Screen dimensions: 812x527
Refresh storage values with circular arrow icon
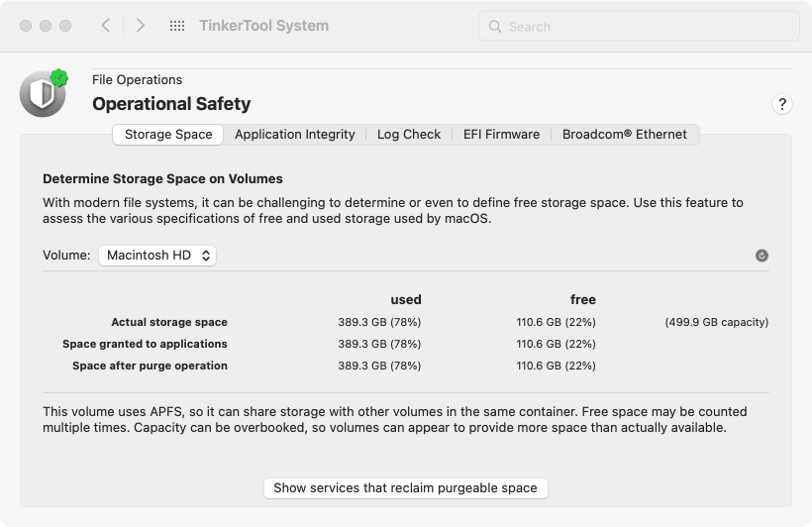761,256
